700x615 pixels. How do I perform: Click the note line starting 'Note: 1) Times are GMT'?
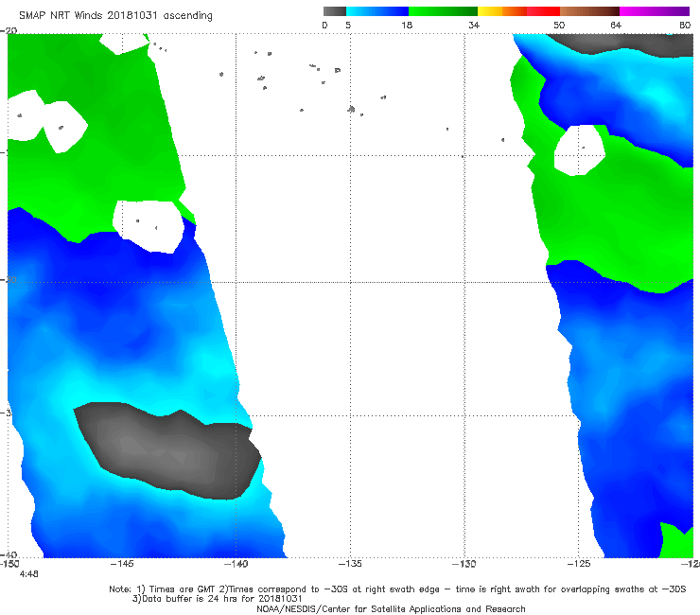click(397, 589)
